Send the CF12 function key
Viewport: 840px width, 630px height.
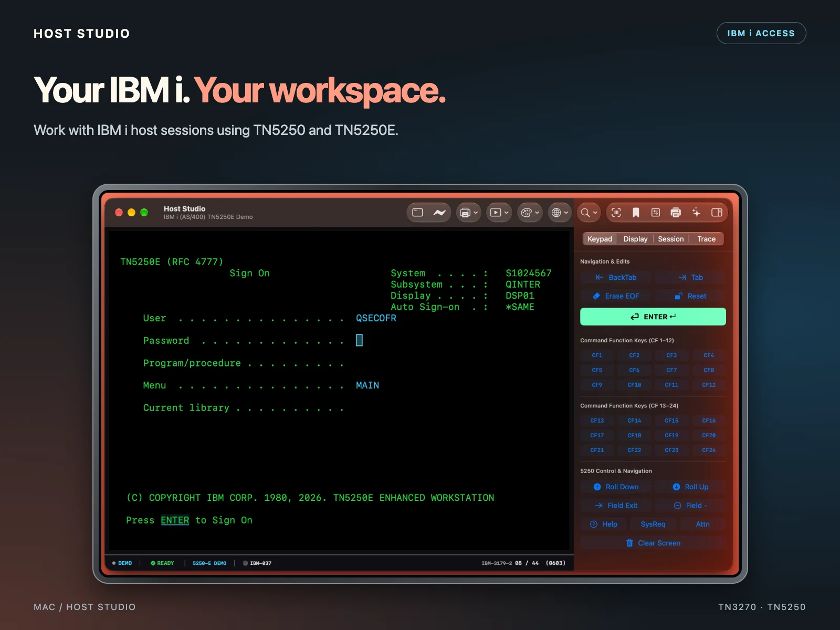pos(709,385)
